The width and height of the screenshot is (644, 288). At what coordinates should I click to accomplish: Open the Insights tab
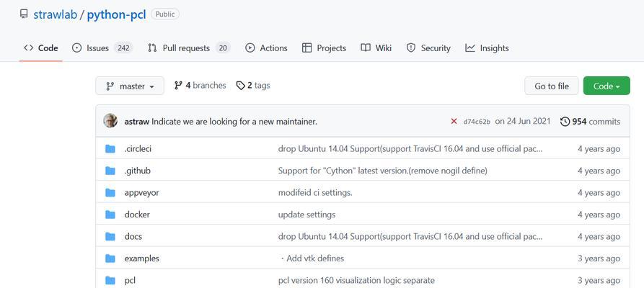[487, 48]
